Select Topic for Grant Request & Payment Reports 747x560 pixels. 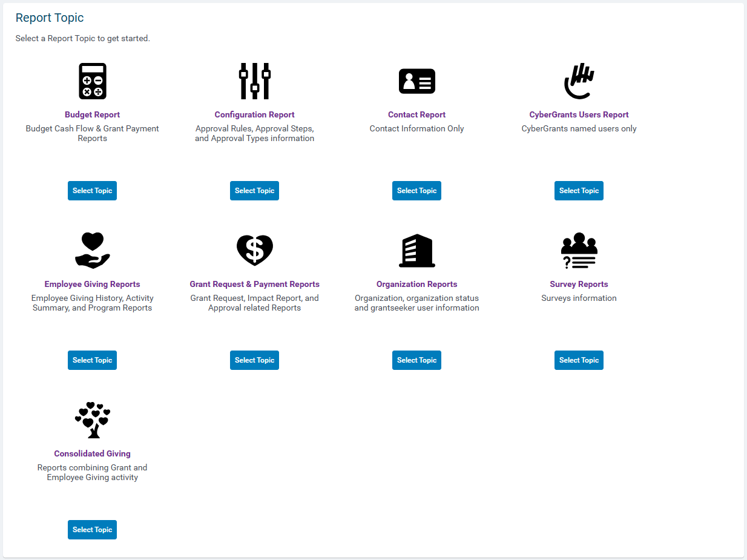click(254, 360)
